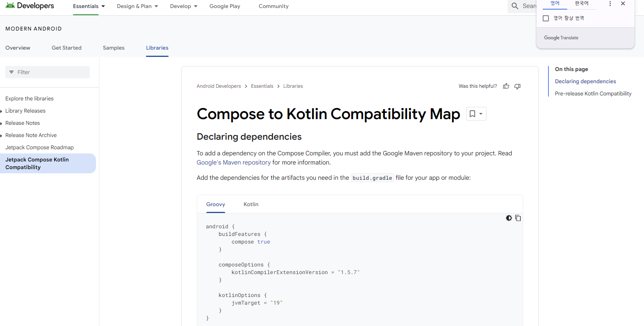Viewport: 644px width, 326px height.
Task: Click the filter icon in sidebar
Action: [11, 72]
